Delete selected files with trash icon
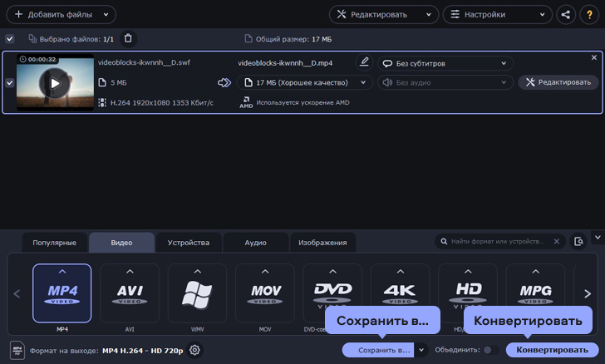 (x=127, y=38)
